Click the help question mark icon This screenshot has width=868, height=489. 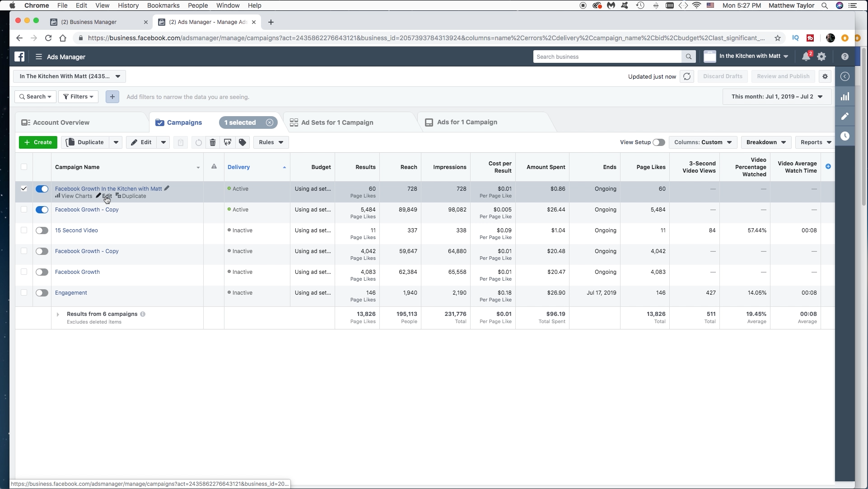pos(845,56)
